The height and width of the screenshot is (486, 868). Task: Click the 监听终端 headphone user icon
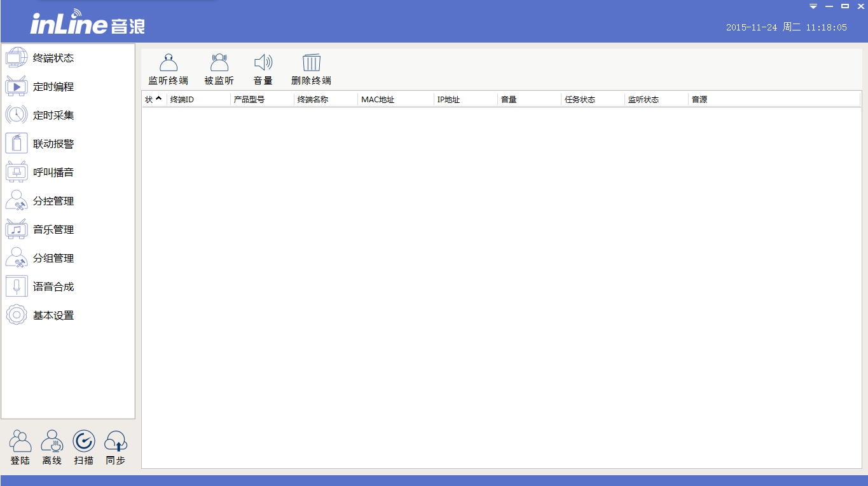[169, 62]
